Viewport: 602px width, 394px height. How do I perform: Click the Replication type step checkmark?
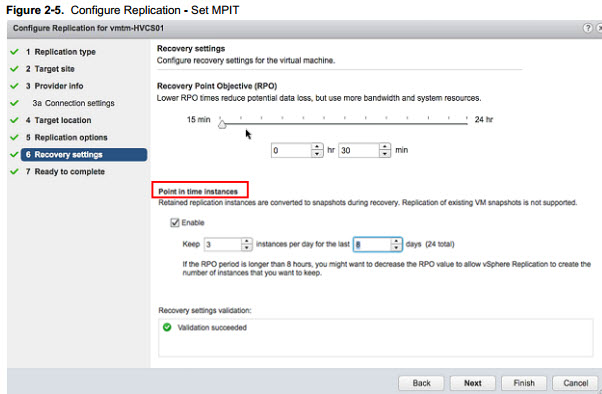(x=14, y=52)
